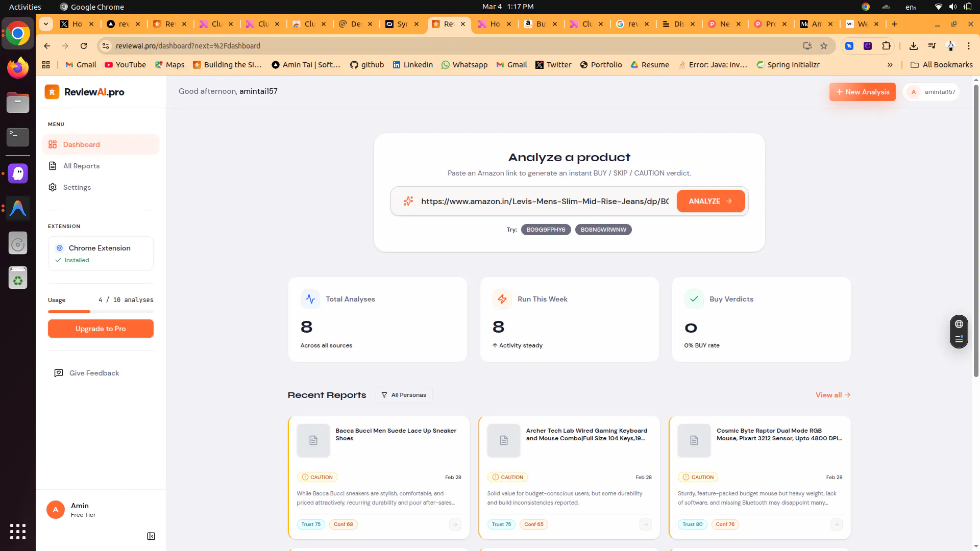Collapse the sidebar panel icon
The height and width of the screenshot is (551, 980).
click(151, 536)
